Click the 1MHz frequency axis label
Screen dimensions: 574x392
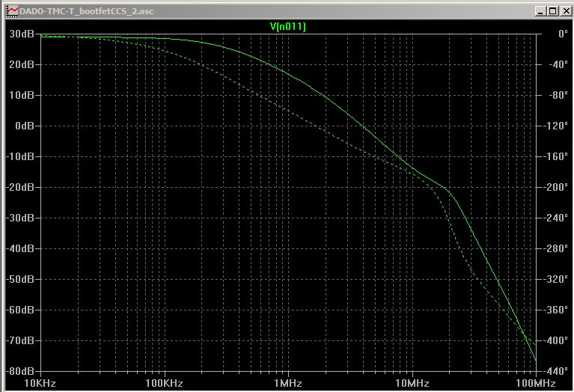[288, 384]
